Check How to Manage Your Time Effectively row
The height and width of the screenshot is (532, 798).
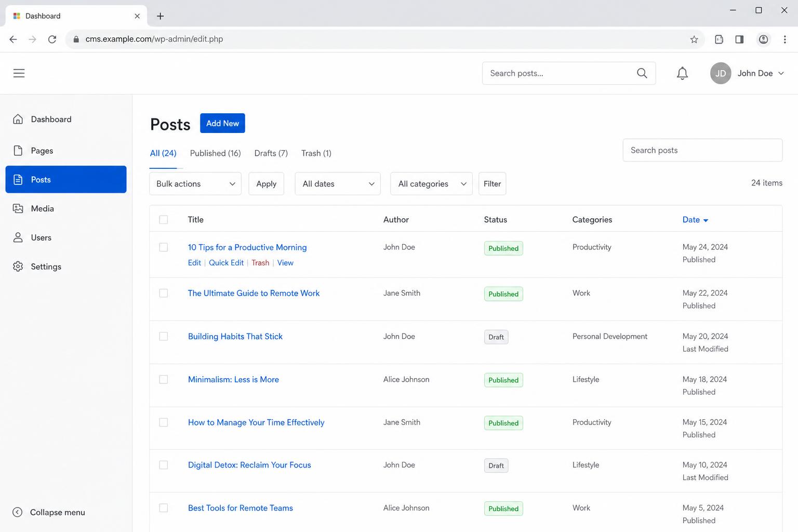164,422
